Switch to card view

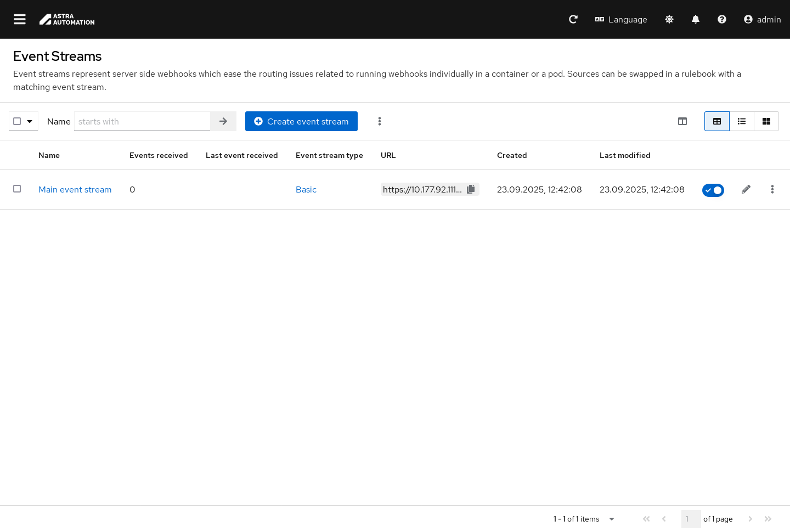766,121
